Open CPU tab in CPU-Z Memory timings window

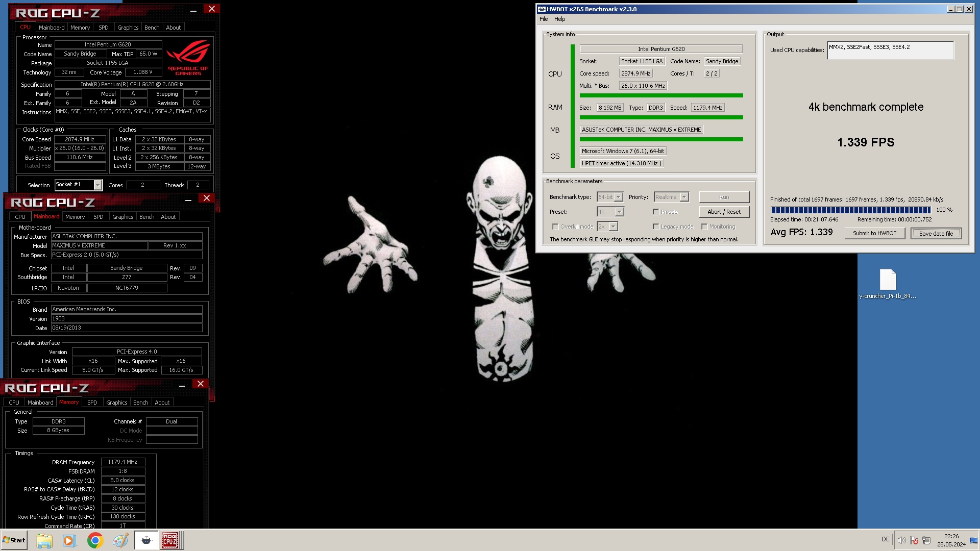14,403
